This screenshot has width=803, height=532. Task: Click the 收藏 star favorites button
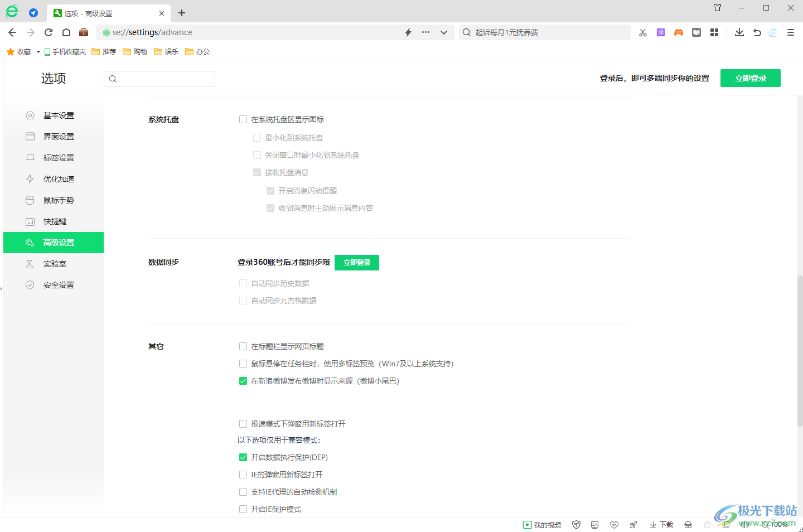click(19, 51)
